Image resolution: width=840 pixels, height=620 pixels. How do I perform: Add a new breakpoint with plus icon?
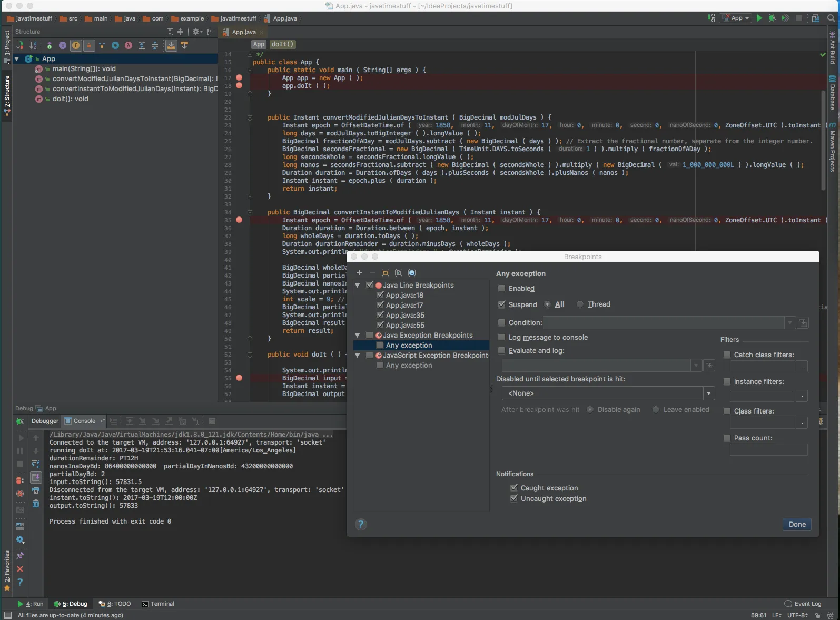tap(359, 273)
